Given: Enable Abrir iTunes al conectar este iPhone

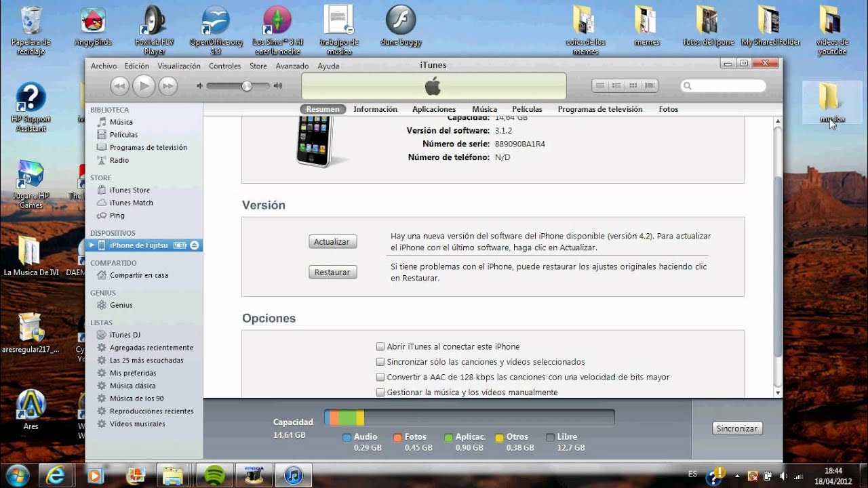Looking at the screenshot, I should click(380, 346).
